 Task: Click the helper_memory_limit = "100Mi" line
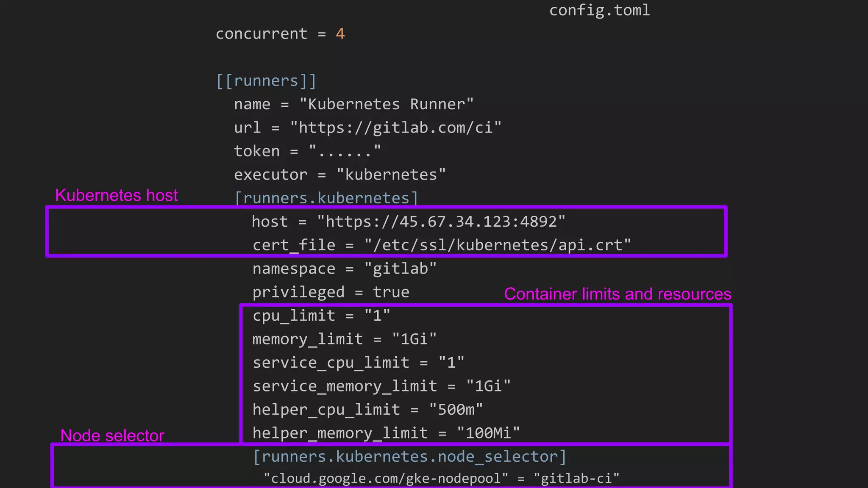(386, 433)
